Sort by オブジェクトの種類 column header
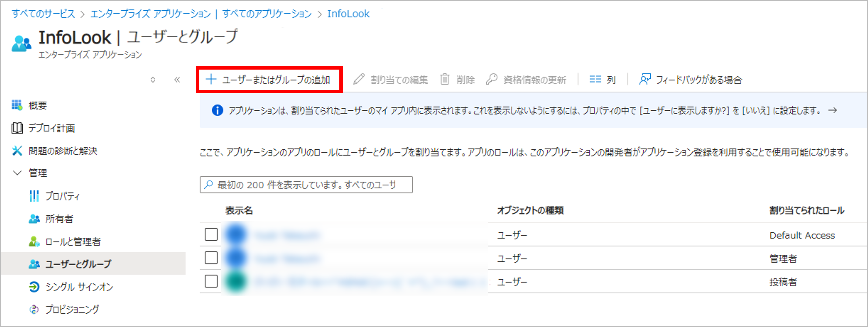This screenshot has width=868, height=327. coord(531,211)
